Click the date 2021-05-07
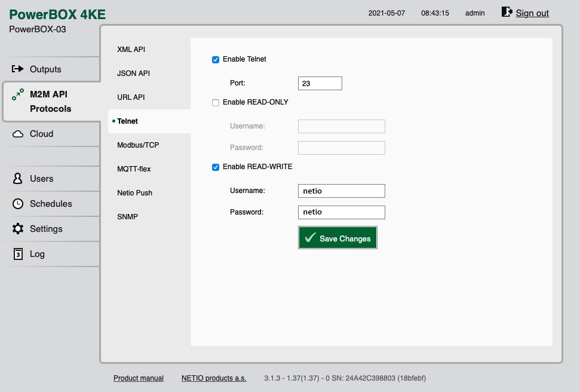Viewport: 580px width, 392px height. (386, 13)
